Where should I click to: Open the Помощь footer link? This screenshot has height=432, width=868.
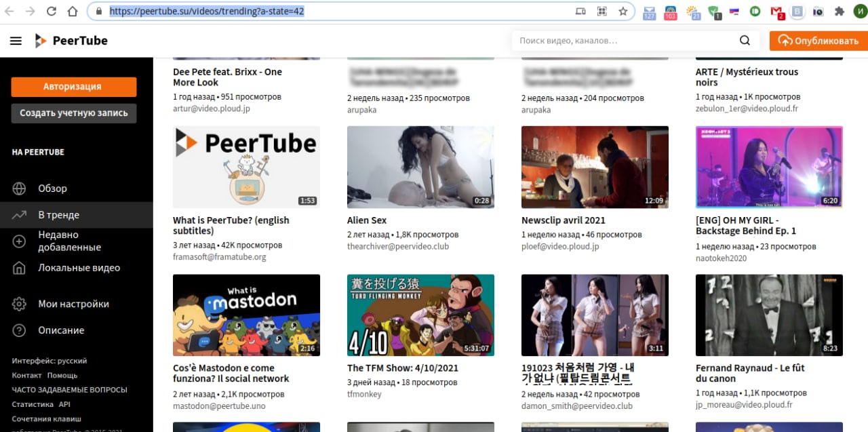pyautogui.click(x=62, y=375)
